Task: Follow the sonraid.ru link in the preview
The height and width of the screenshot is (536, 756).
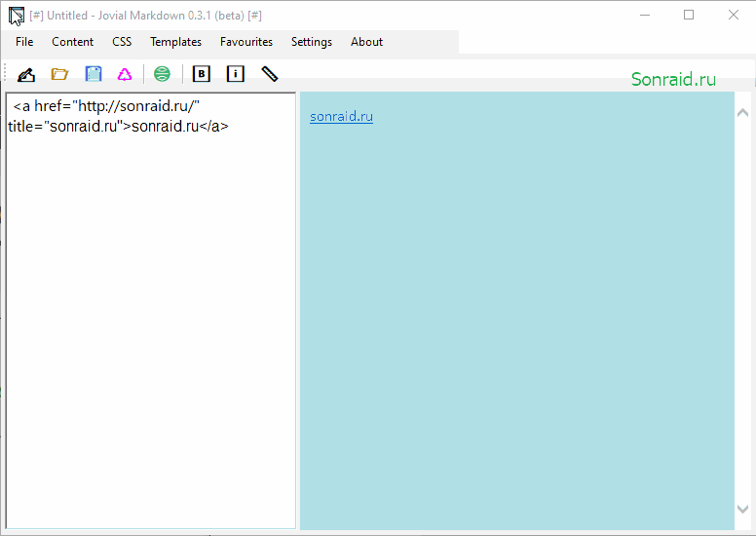Action: pyautogui.click(x=341, y=116)
